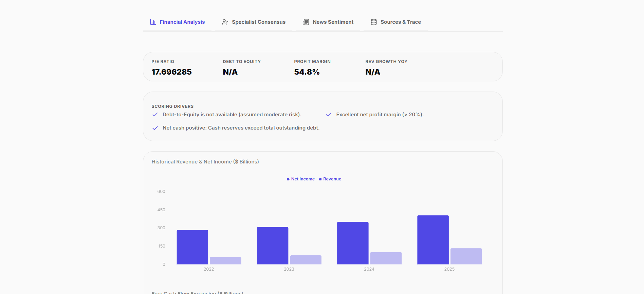This screenshot has height=294, width=644.
Task: Select the News Sentiment tab
Action: click(x=328, y=22)
